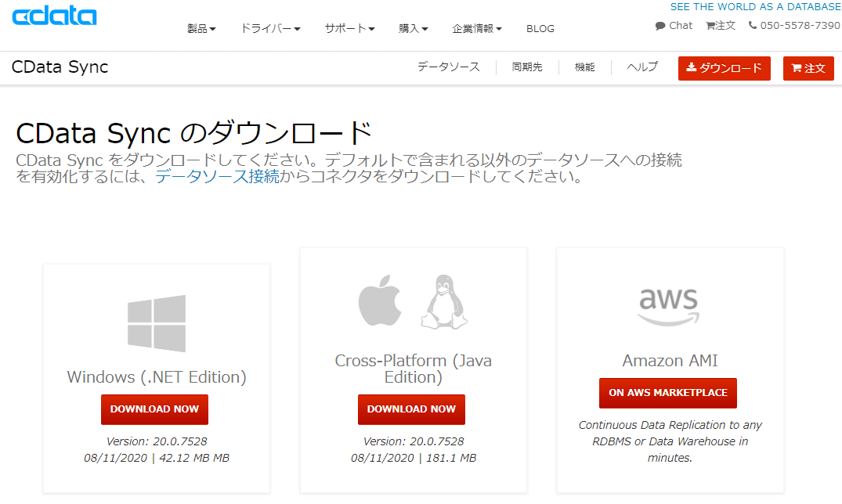Viewport: 842px width, 504px height.
Task: Open the 注文 cart link in top bar
Action: tap(721, 25)
